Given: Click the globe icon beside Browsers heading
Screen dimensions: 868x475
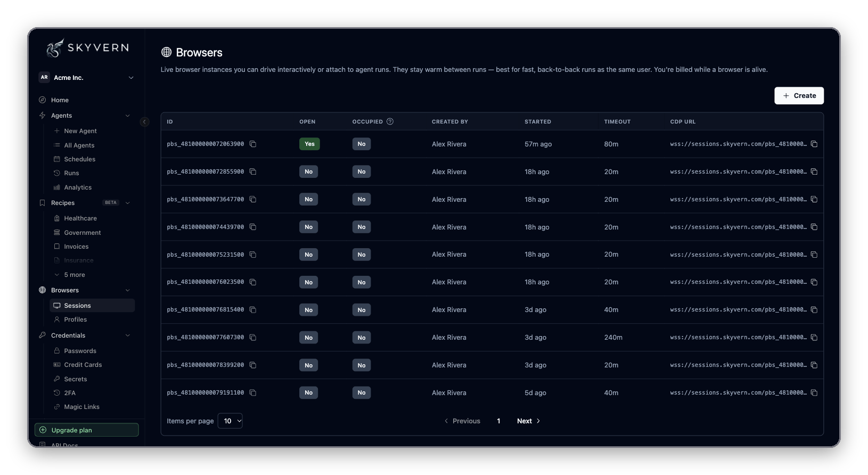Looking at the screenshot, I should click(167, 52).
